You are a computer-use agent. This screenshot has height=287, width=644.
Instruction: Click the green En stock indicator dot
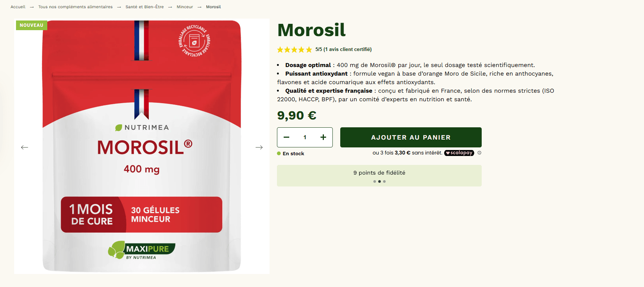(279, 153)
